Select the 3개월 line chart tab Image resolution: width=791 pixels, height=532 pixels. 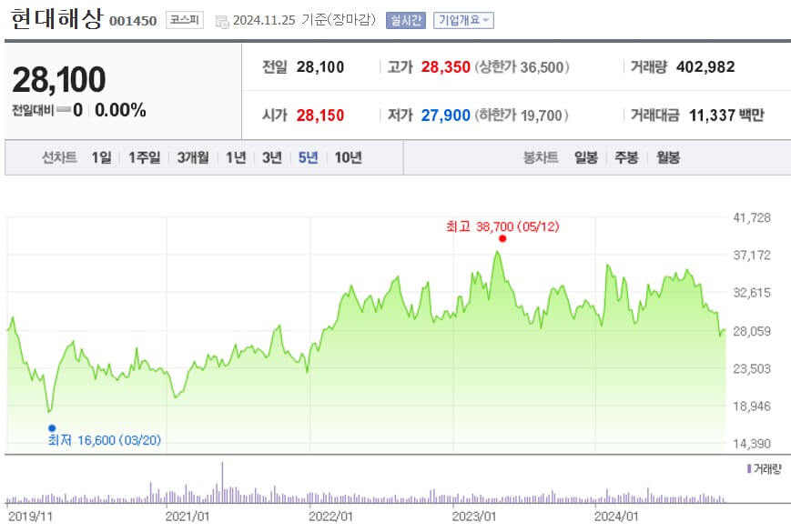point(193,157)
